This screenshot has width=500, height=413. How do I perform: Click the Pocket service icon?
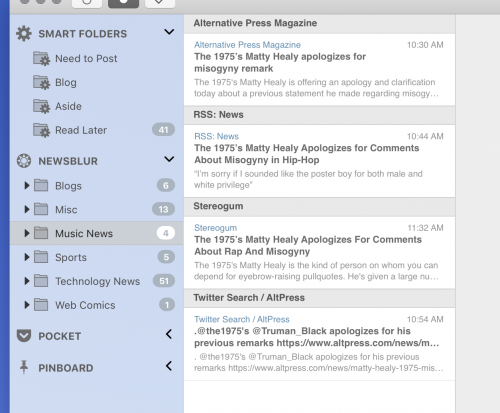coord(24,336)
